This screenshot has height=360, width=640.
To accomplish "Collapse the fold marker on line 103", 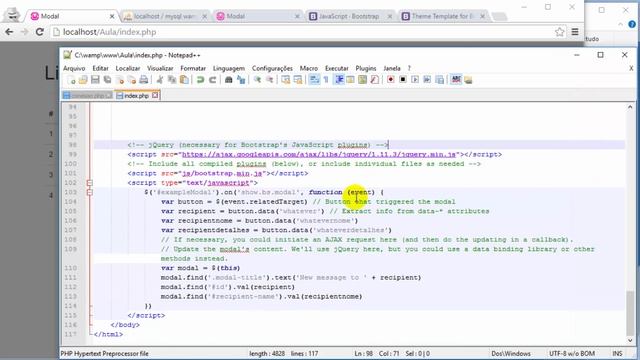I will click(90, 192).
